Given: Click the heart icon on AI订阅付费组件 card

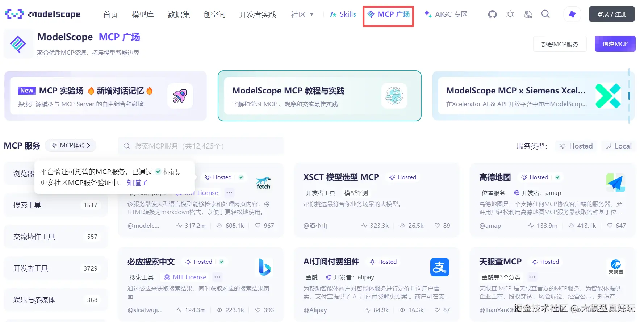Looking at the screenshot, I should coord(437,310).
